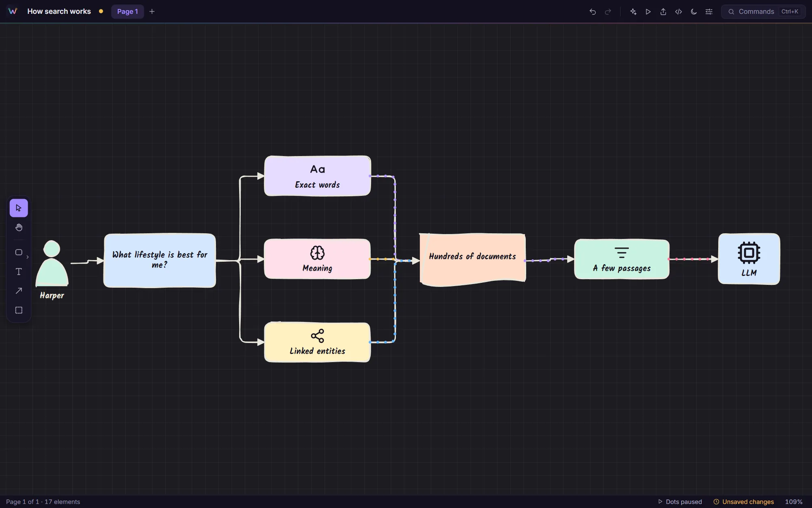Select the LLM chip node

[x=749, y=259]
